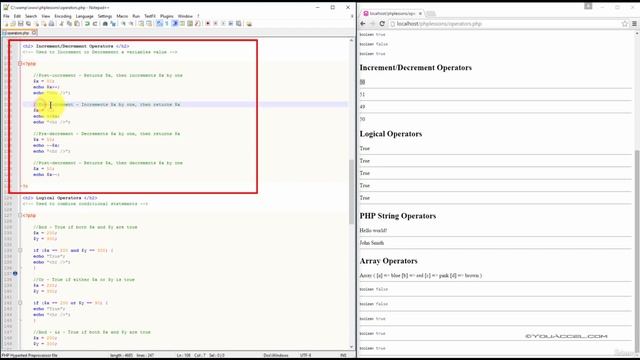The height and width of the screenshot is (360, 640).
Task: Open the File menu in Notepad++
Action: [x=6, y=16]
